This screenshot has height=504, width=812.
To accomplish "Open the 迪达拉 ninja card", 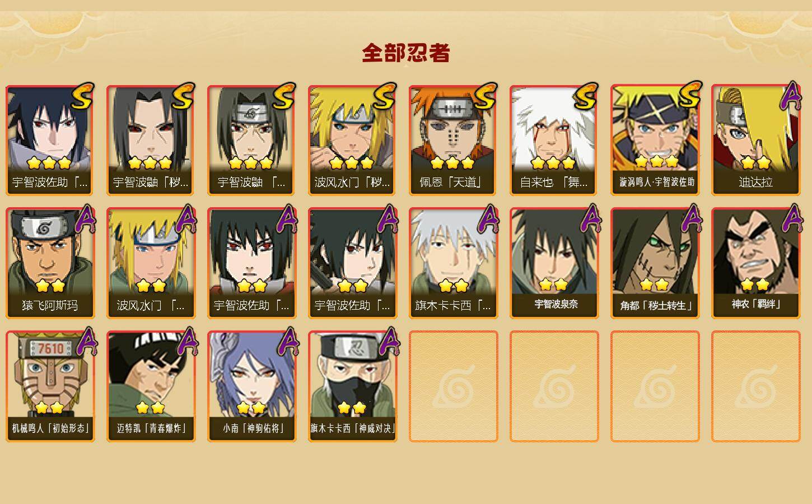I will point(755,140).
